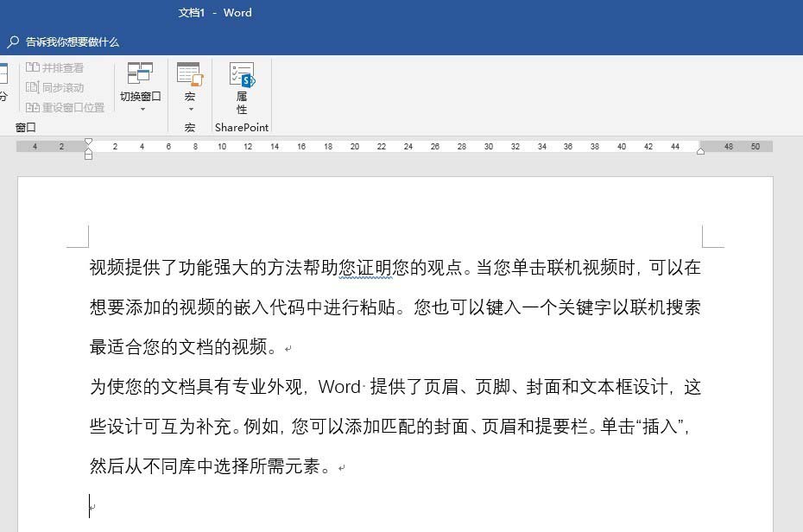The image size is (803, 532).
Task: Click text 些设计可互为补充
Action: [x=161, y=427]
